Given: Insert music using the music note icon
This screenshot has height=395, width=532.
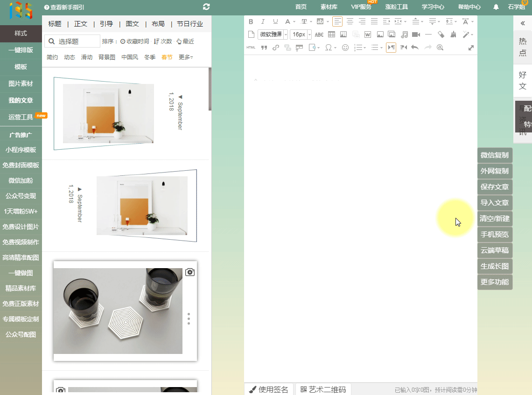Looking at the screenshot, I should (x=404, y=35).
